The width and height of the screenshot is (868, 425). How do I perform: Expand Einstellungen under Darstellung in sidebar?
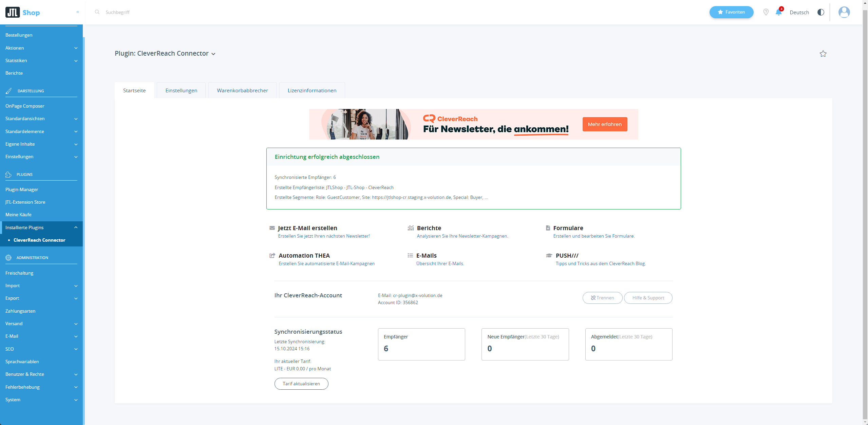pyautogui.click(x=41, y=156)
